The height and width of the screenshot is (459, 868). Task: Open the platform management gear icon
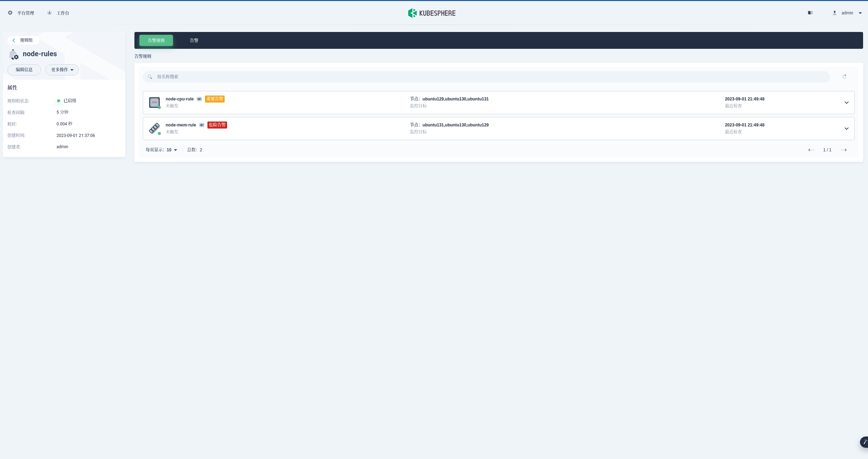click(x=10, y=13)
